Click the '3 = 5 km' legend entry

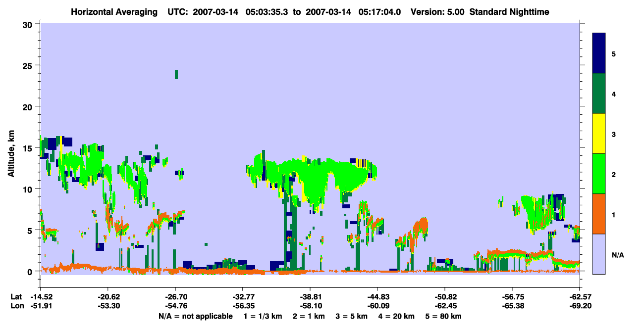(x=352, y=316)
